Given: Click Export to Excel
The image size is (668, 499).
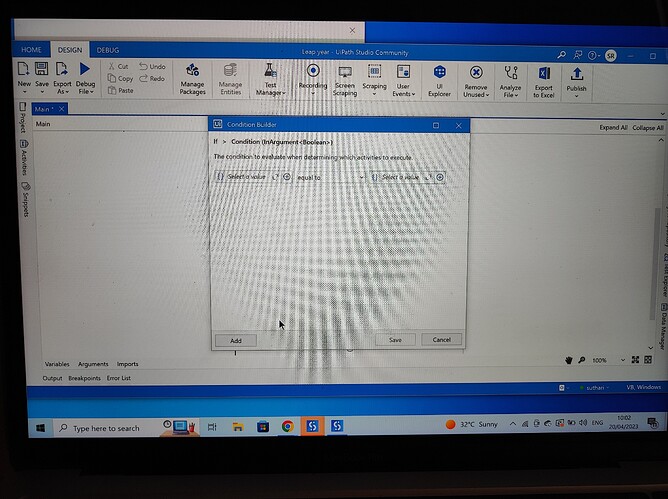Looking at the screenshot, I should click(x=544, y=82).
